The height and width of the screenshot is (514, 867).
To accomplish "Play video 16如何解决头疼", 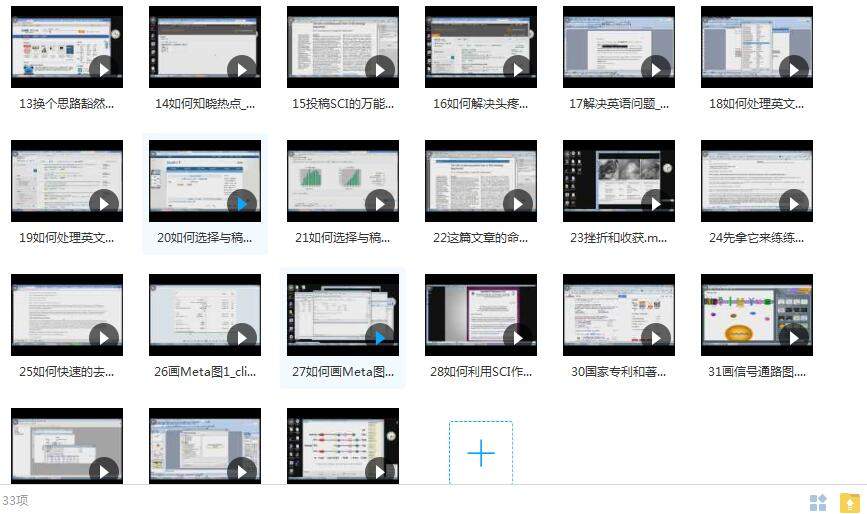I will click(x=518, y=70).
